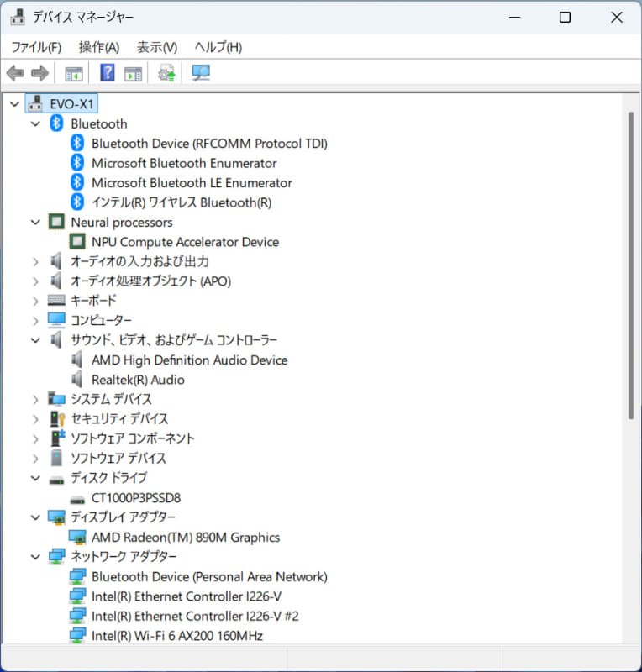Select Bluetooth Device (Personal Area Network)

coord(209,576)
